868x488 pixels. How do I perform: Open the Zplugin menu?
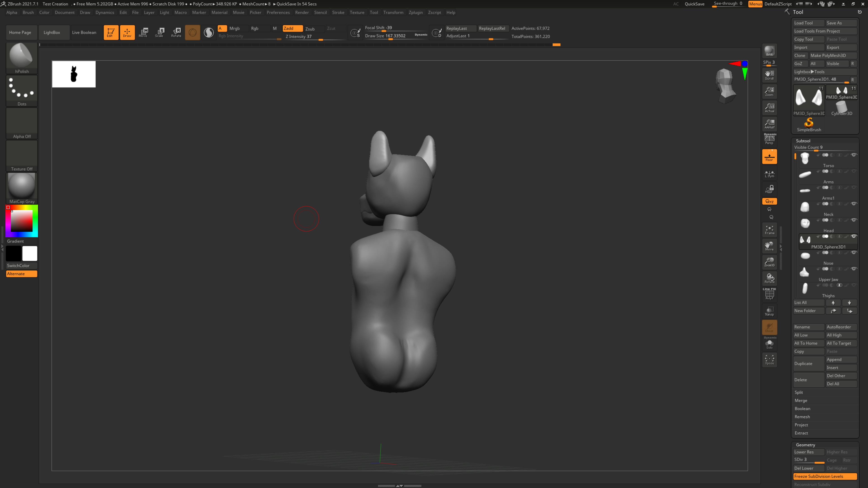coord(415,12)
